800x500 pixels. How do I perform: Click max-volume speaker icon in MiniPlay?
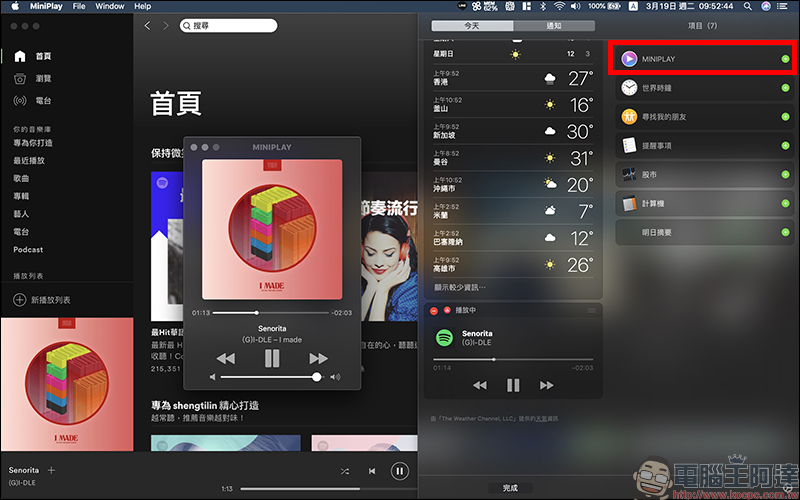pos(335,377)
